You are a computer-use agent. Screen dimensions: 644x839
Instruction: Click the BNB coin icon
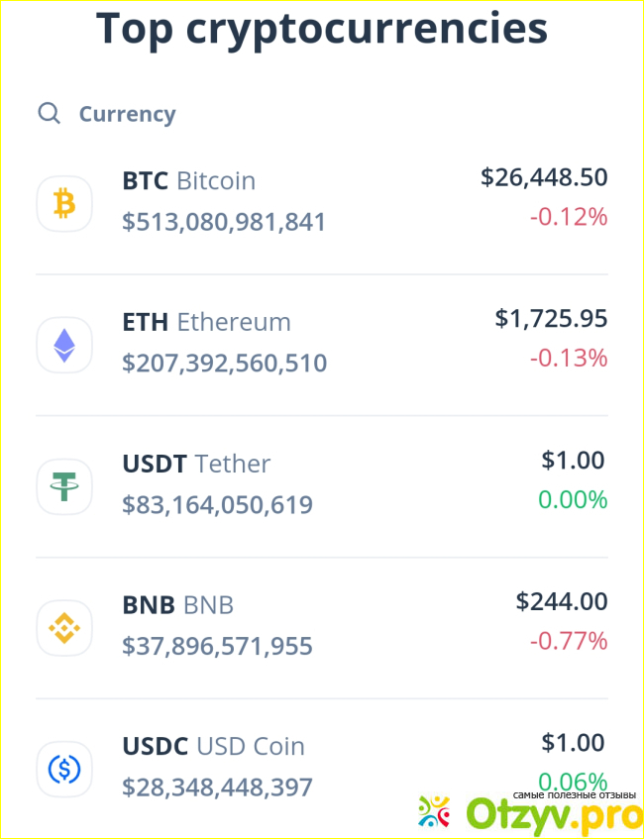[64, 627]
